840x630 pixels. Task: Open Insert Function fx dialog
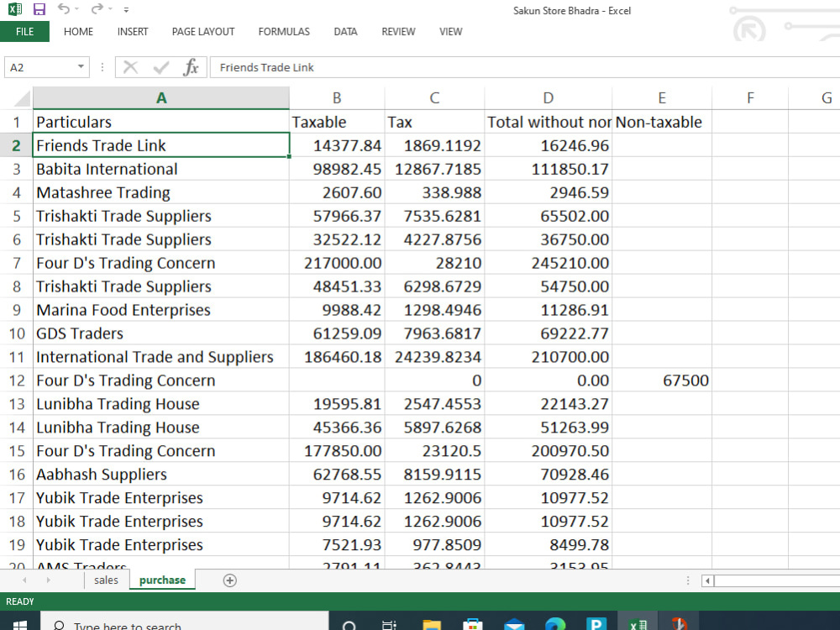(x=191, y=67)
